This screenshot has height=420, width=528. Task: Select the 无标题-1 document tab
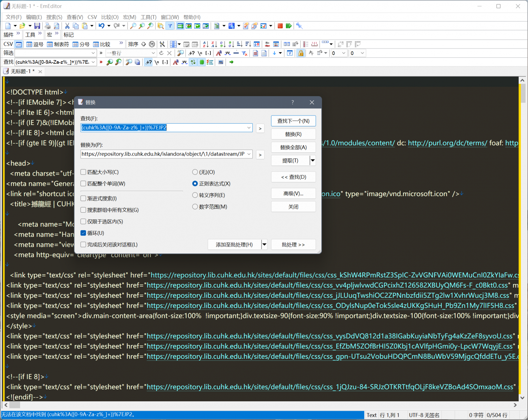(23, 71)
